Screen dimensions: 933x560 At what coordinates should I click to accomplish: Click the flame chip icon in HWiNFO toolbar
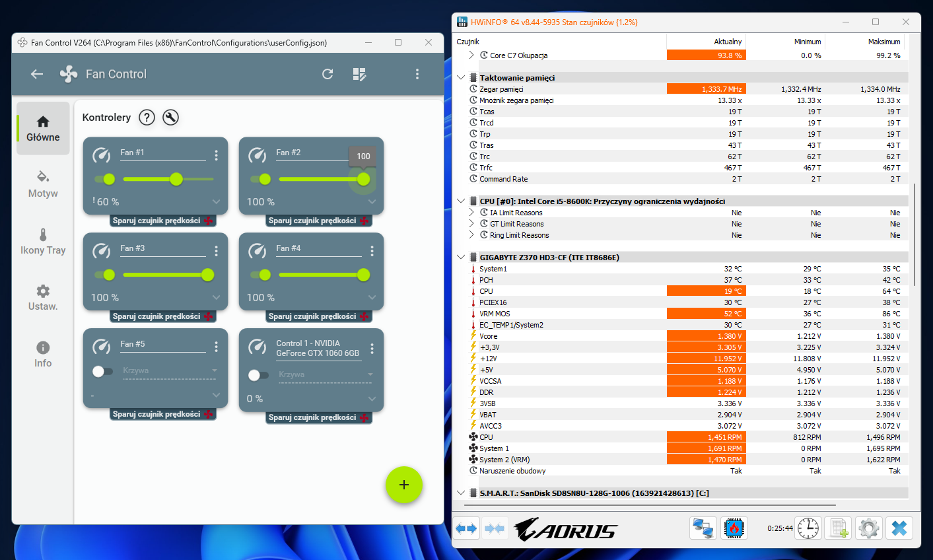[x=733, y=528]
